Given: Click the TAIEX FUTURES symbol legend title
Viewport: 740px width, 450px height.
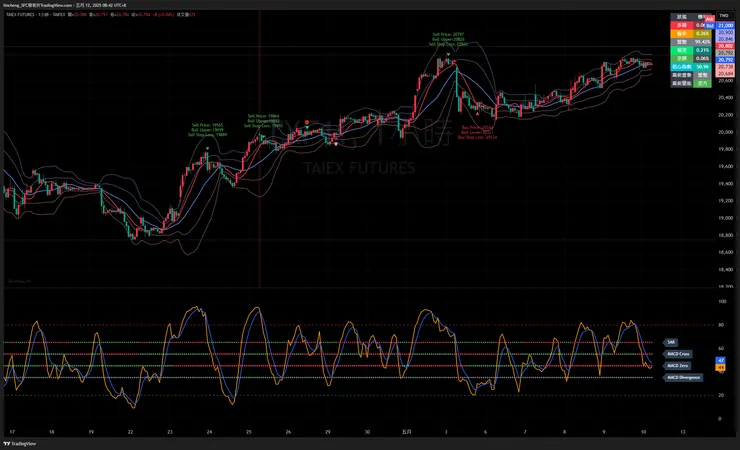Looking at the screenshot, I should 20,15.
